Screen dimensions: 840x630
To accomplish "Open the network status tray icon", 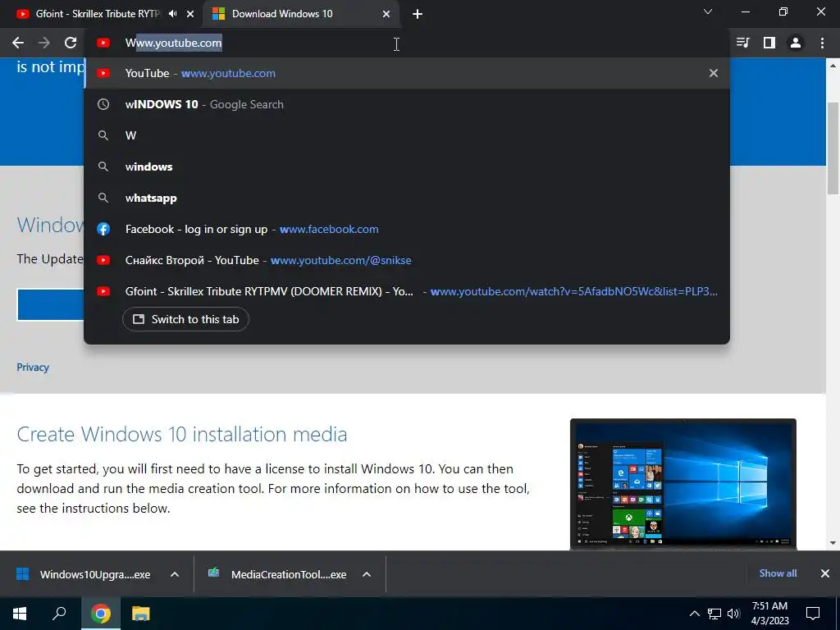I will tap(714, 614).
